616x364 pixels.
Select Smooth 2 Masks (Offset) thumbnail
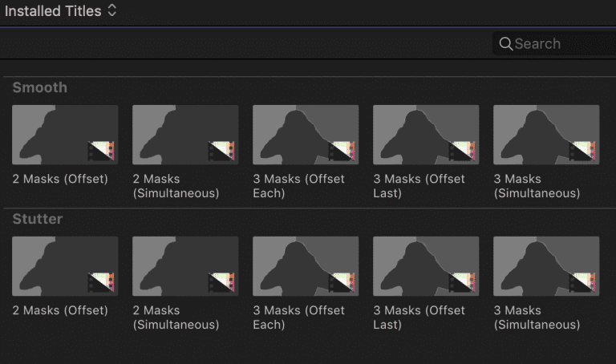click(65, 135)
